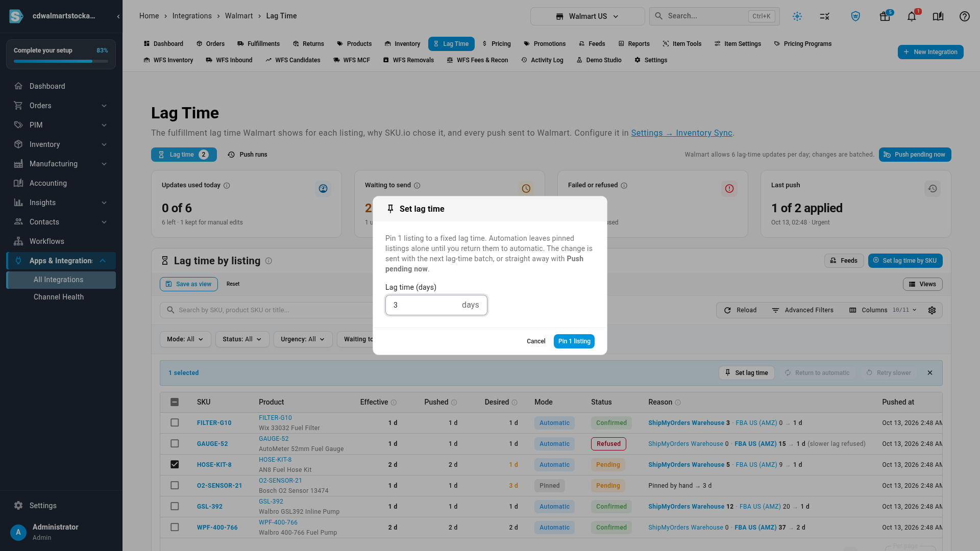Open the Mode: All filter dropdown
The width and height of the screenshot is (980, 551).
click(x=185, y=339)
